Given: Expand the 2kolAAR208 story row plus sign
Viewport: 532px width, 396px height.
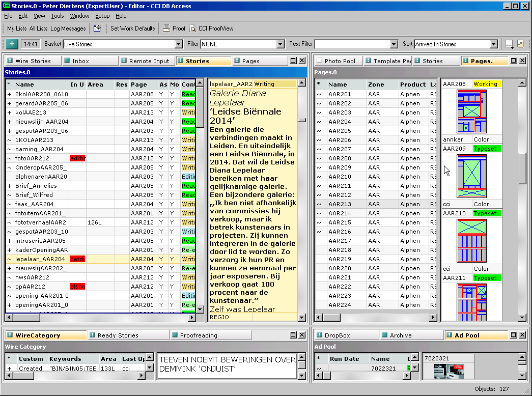Looking at the screenshot, I should (9, 94).
